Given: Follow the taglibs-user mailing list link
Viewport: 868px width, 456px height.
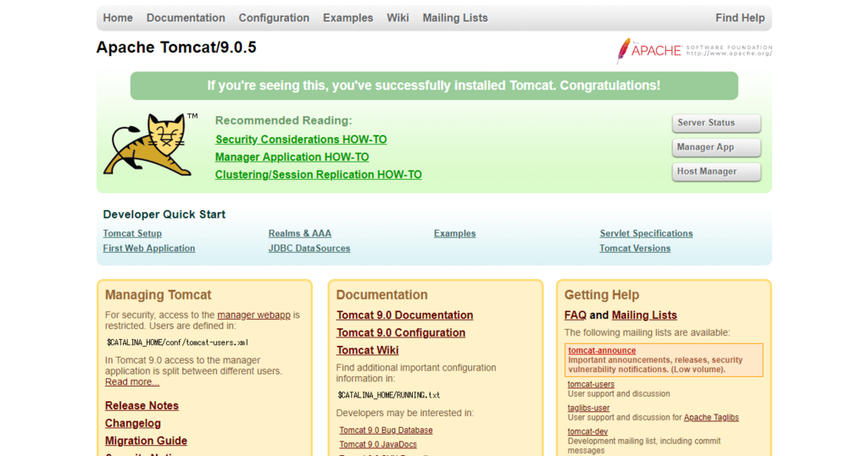Looking at the screenshot, I should (588, 409).
